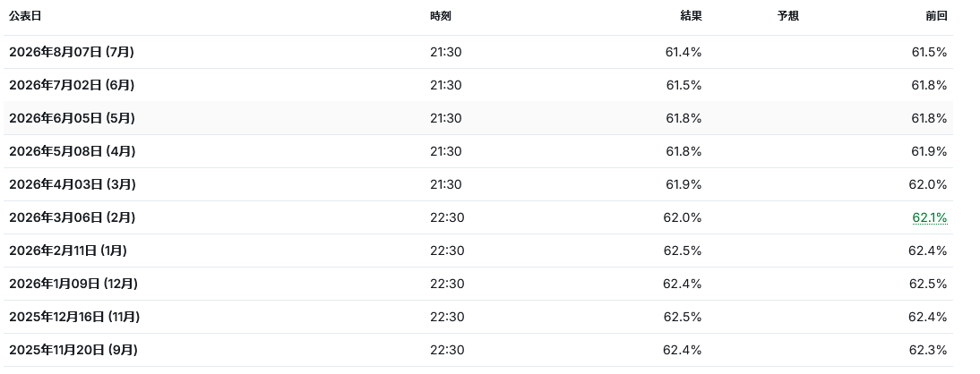Open the 2025年11月20日 (9月) release entry
This screenshot has height=374, width=980.
478,350
